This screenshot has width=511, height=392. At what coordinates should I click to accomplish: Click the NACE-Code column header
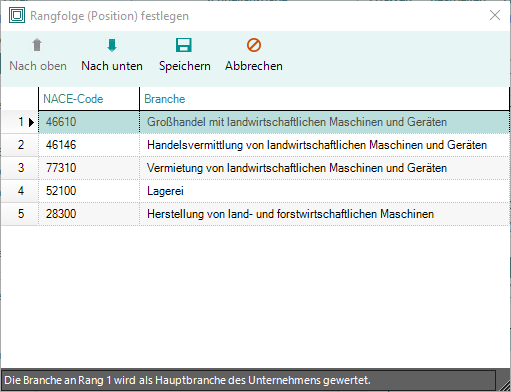(89, 99)
